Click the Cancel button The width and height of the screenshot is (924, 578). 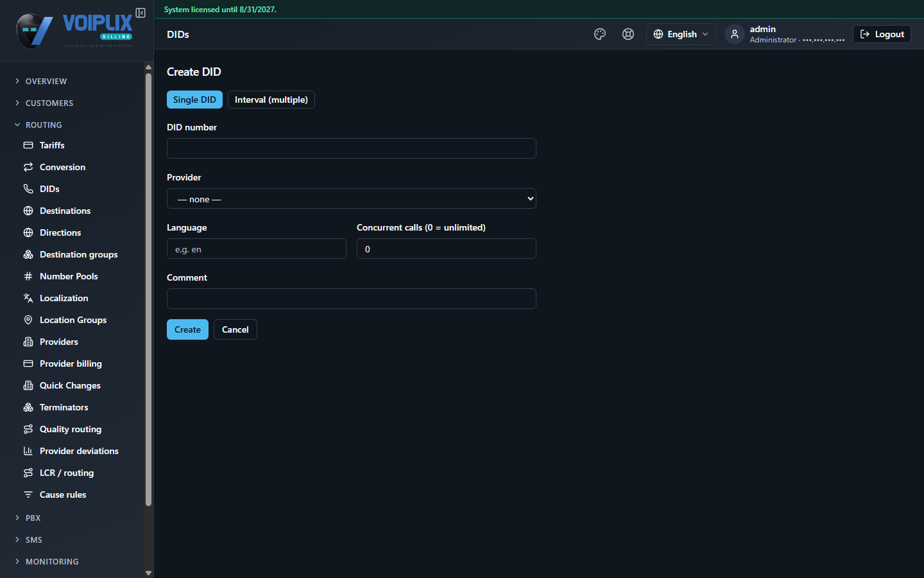[x=235, y=329]
